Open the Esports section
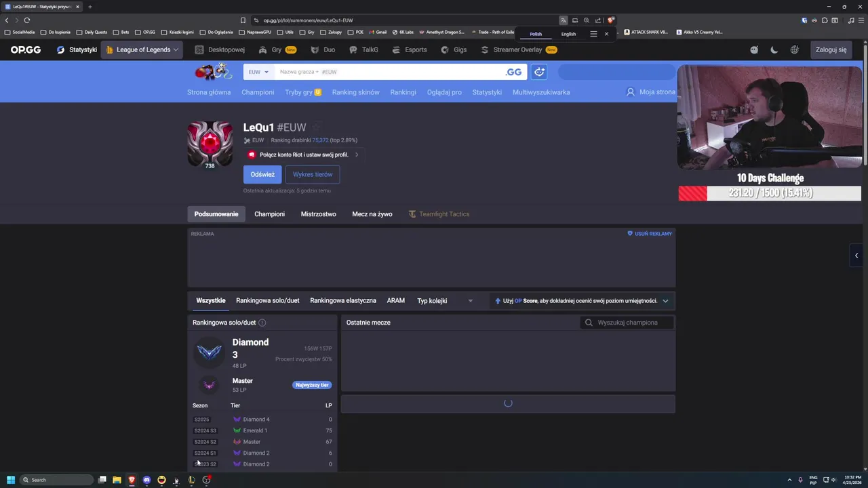868x488 pixels. pyautogui.click(x=409, y=49)
